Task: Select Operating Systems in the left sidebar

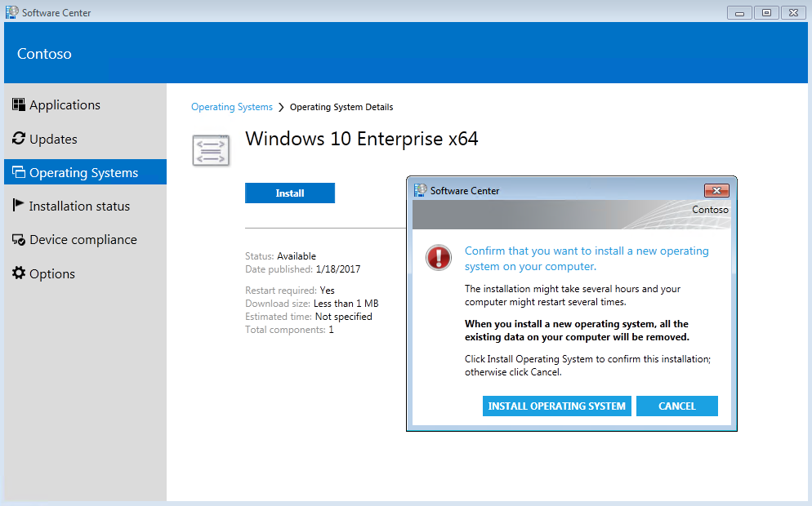Action: coord(83,172)
